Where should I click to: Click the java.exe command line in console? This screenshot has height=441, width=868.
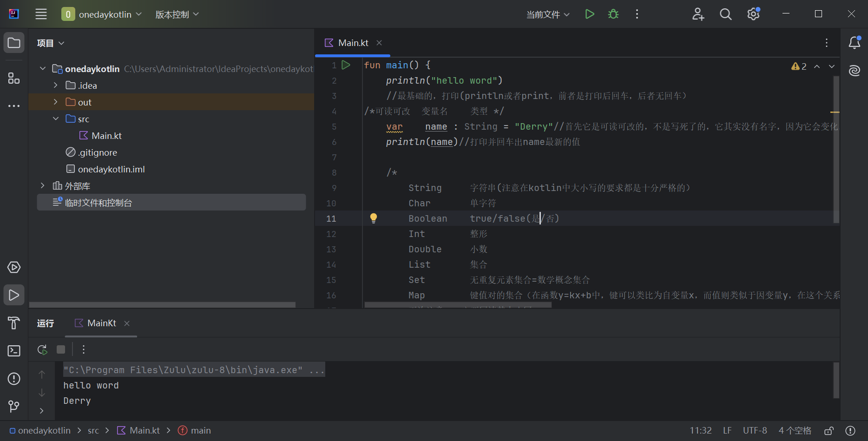194,370
